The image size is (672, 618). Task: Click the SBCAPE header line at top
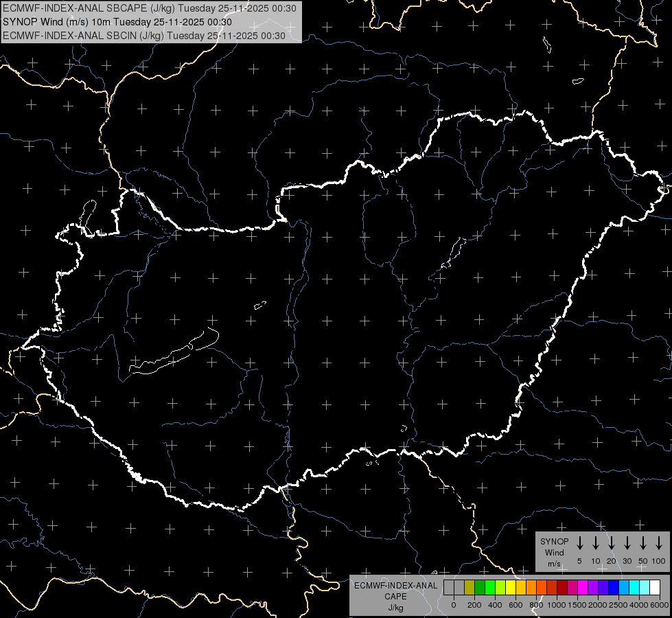coord(149,8)
